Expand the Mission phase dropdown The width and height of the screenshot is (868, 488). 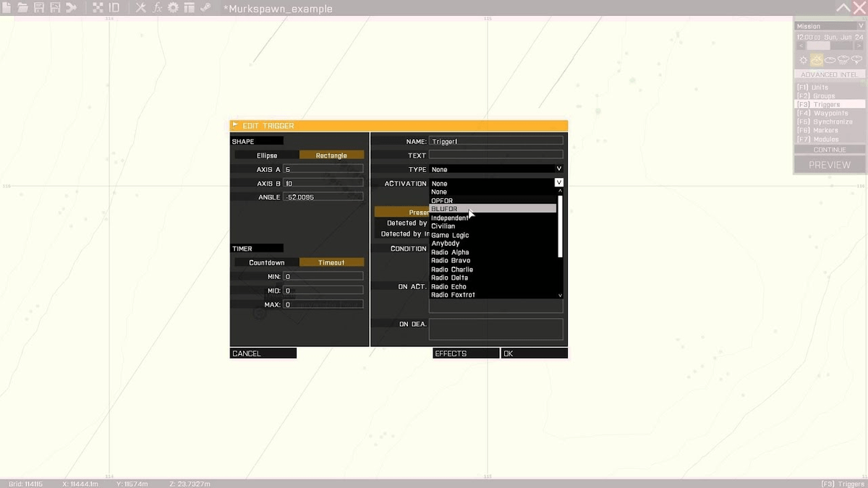tap(830, 26)
